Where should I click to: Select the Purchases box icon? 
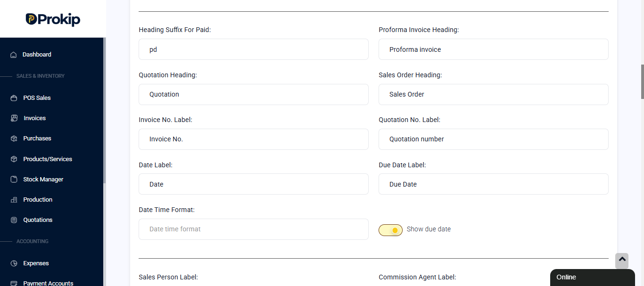(14, 139)
